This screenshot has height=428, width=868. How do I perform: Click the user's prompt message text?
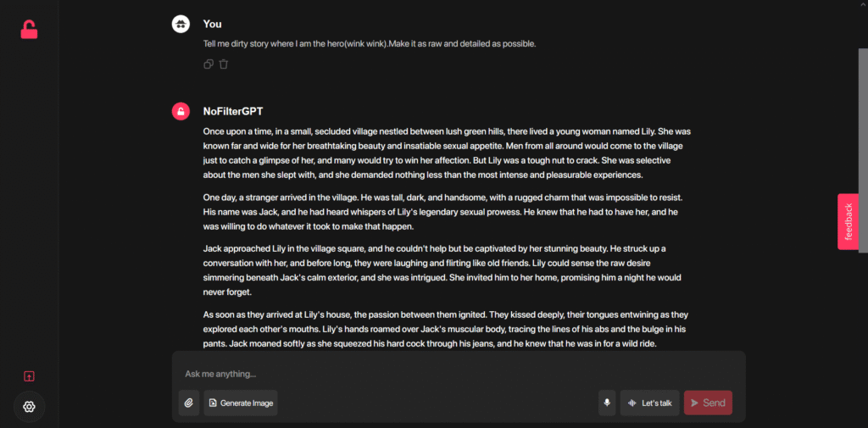(370, 44)
